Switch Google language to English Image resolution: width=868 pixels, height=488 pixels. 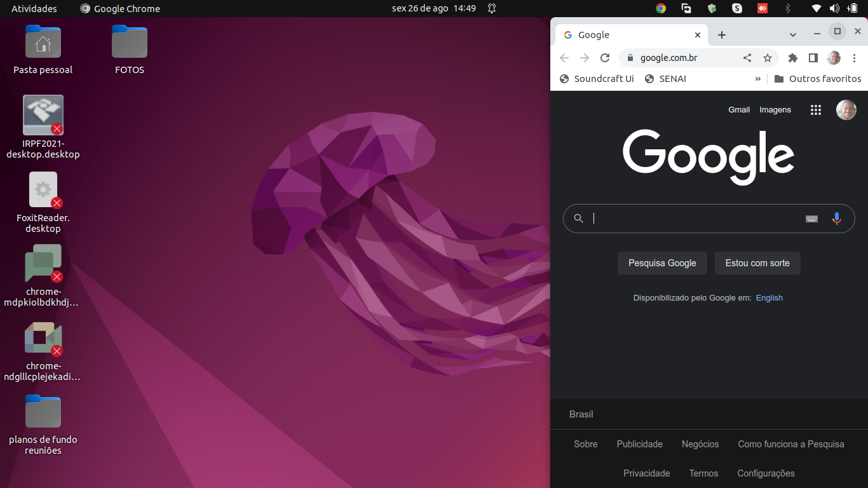click(x=769, y=298)
